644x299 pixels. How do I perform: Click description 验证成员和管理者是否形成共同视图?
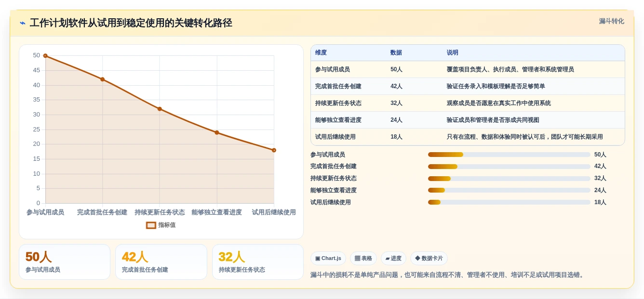click(493, 120)
